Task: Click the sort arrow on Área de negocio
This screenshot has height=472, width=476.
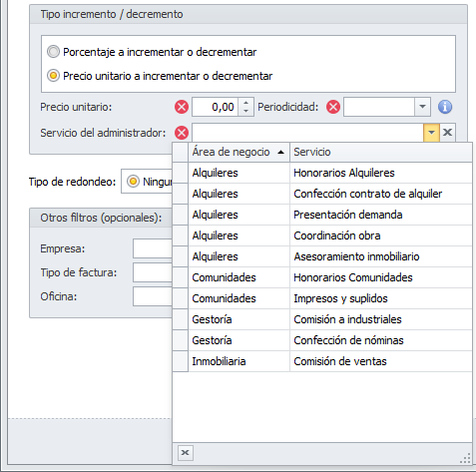Action: (x=280, y=152)
